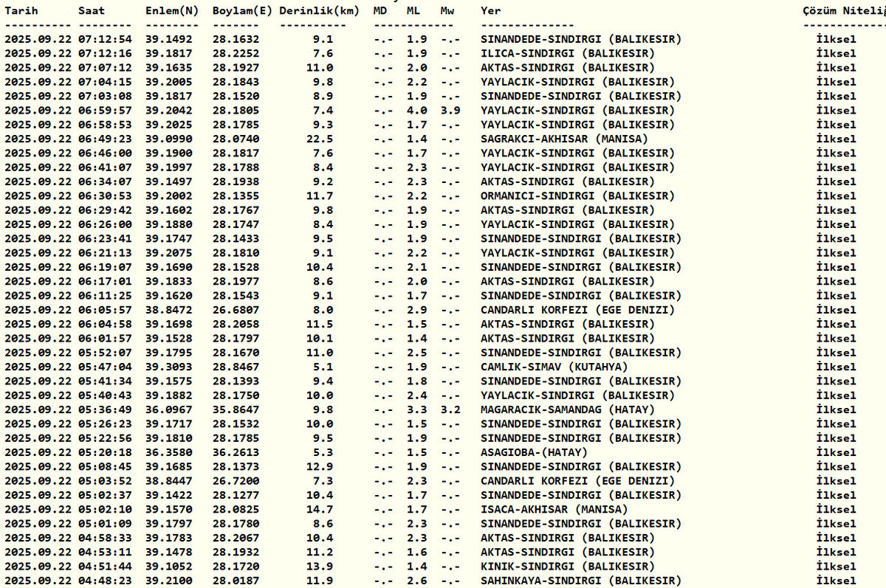The image size is (886, 588).
Task: Click the KINIK-SINDIRGI (BALIKESIR) location
Action: pos(567,567)
